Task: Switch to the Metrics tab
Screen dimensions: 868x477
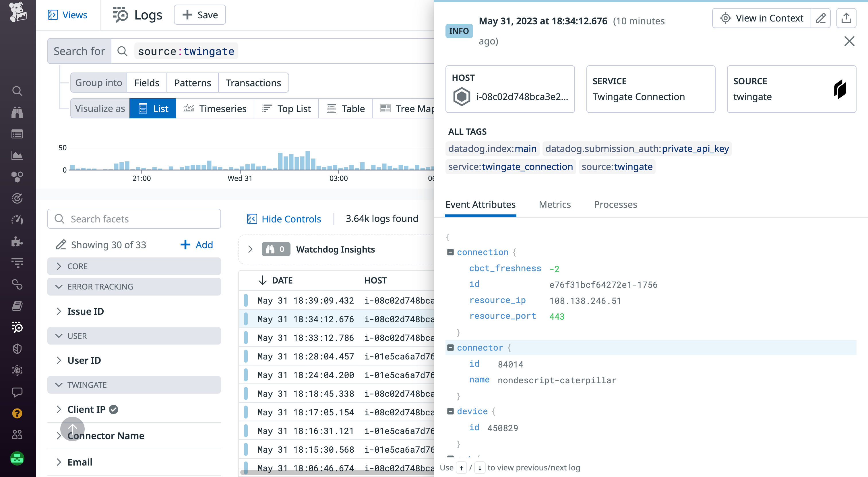Action: [554, 204]
